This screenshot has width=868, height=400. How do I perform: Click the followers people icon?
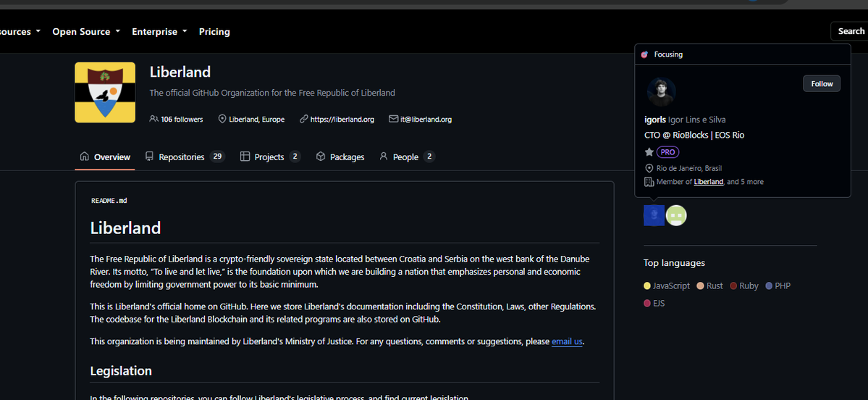point(154,119)
